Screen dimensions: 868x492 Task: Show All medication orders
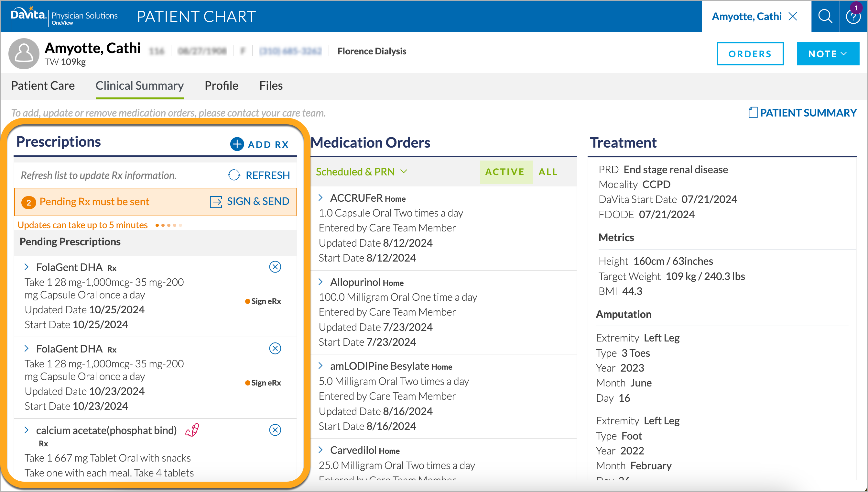point(548,172)
